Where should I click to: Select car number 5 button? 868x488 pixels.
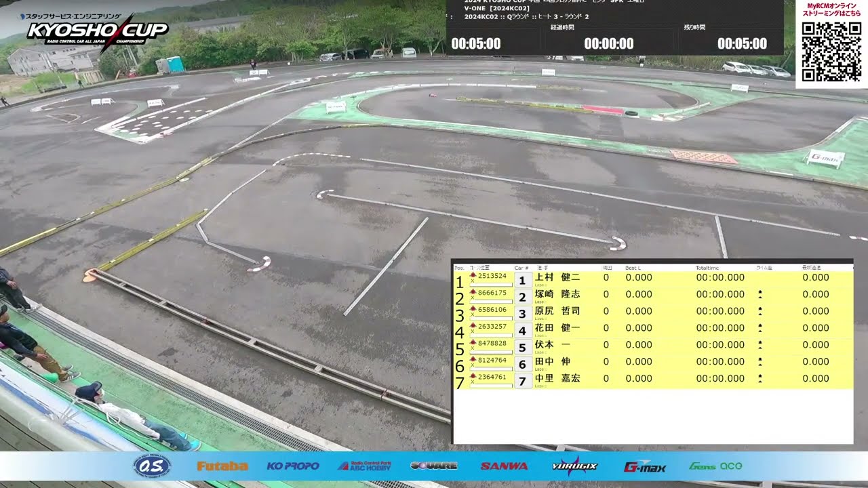coord(522,348)
